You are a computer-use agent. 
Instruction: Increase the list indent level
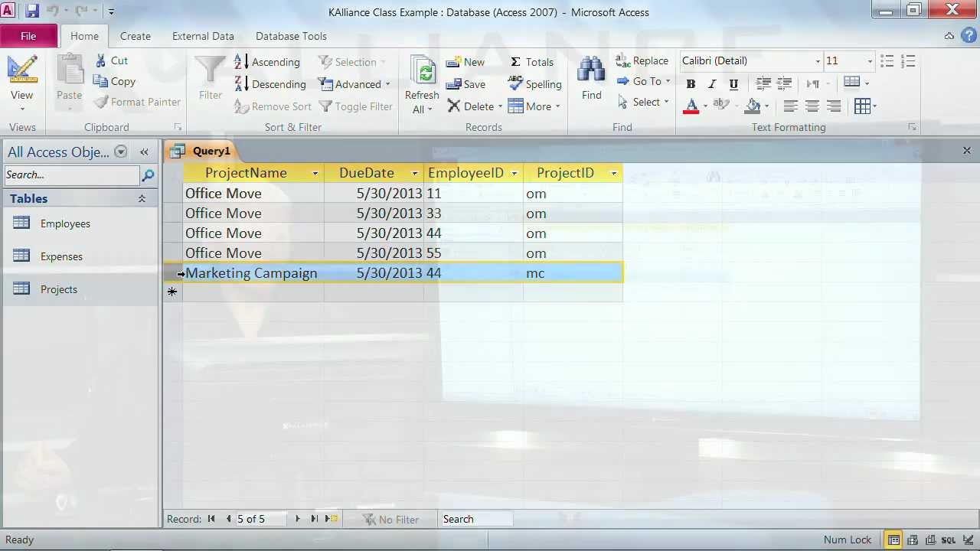pyautogui.click(x=784, y=83)
